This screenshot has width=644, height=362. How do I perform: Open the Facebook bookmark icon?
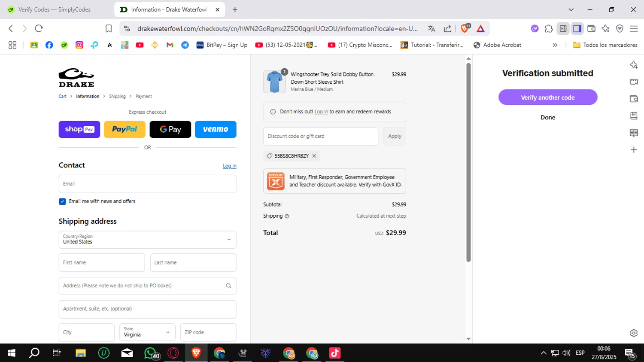49,45
